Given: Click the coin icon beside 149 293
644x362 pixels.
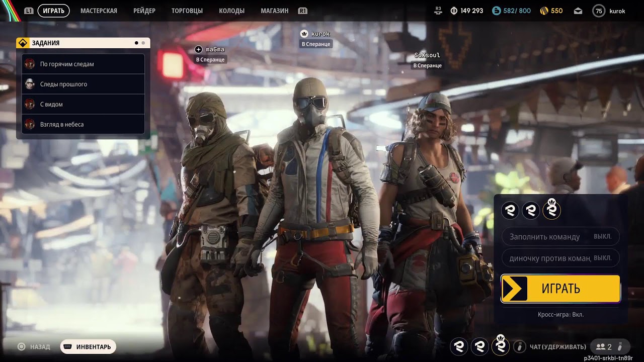Looking at the screenshot, I should [x=454, y=11].
